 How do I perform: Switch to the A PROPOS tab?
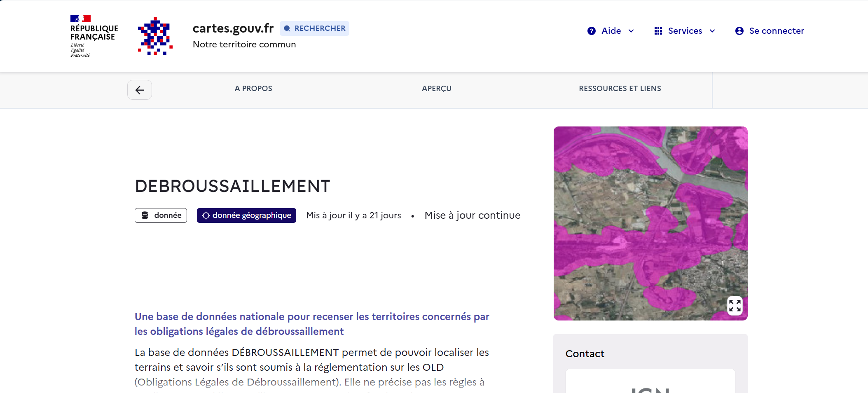click(253, 89)
